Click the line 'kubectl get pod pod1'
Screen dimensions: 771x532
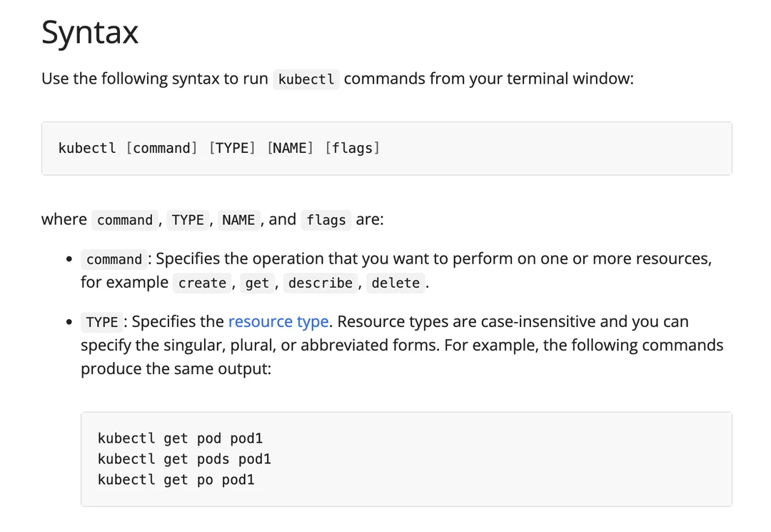[180, 438]
